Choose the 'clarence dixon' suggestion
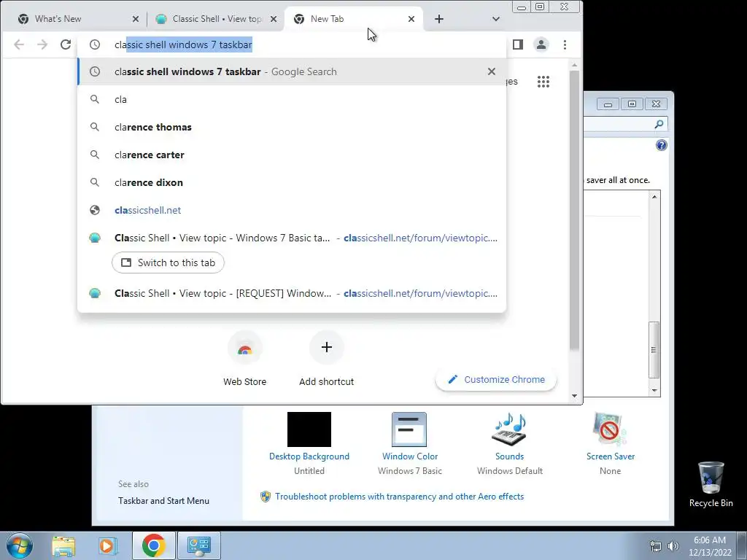The height and width of the screenshot is (560, 747). click(292, 182)
